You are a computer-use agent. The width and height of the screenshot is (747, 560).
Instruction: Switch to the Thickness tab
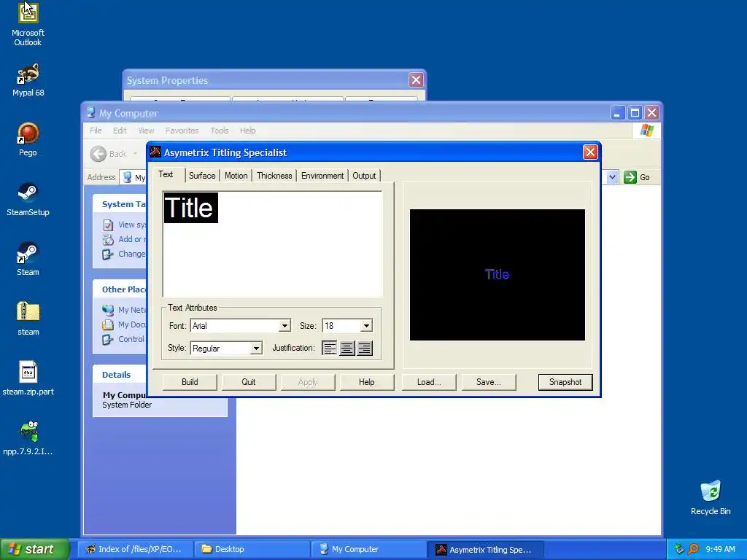[274, 176]
